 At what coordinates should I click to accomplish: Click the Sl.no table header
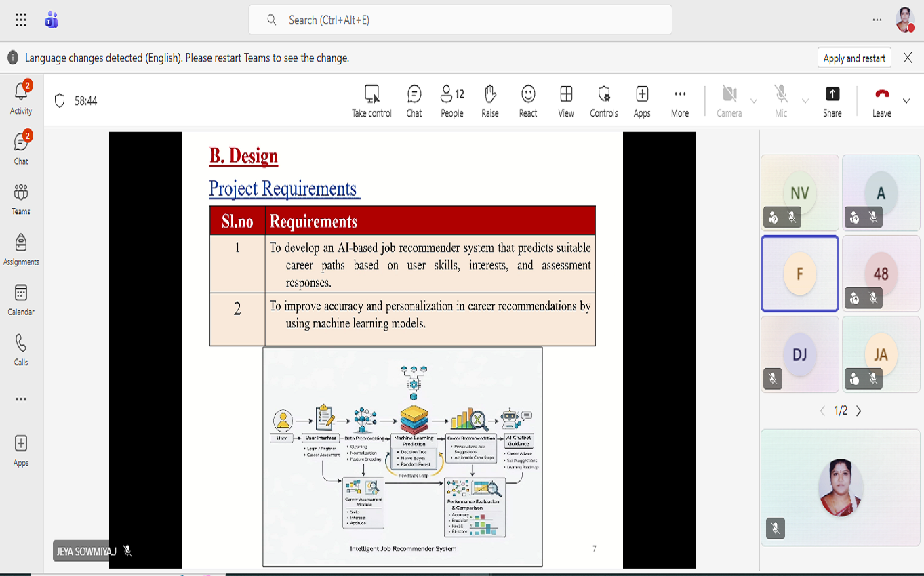pos(237,221)
